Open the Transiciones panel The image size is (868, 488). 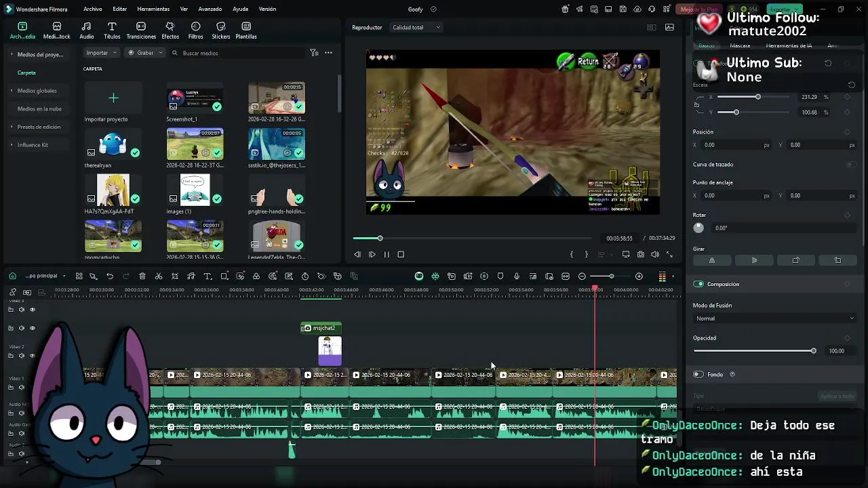point(141,30)
